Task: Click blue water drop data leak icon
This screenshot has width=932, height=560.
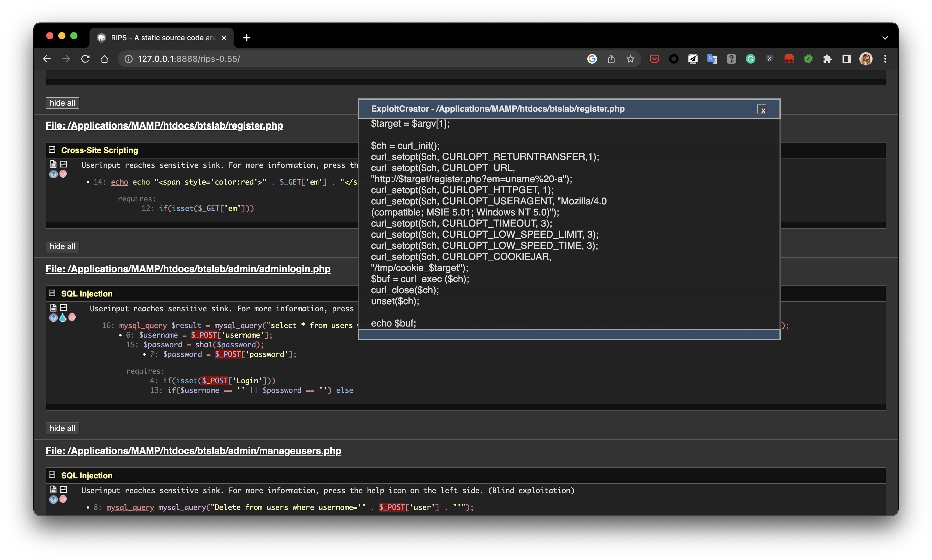Action: pos(63,318)
